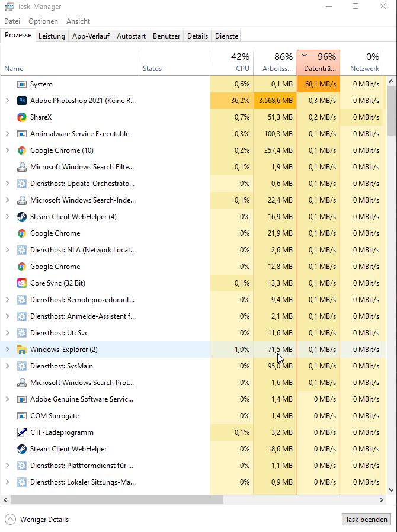This screenshot has width=397, height=532.
Task: Click the Diensthost: Anmelde-Assistent gear icon
Action: (x=22, y=316)
